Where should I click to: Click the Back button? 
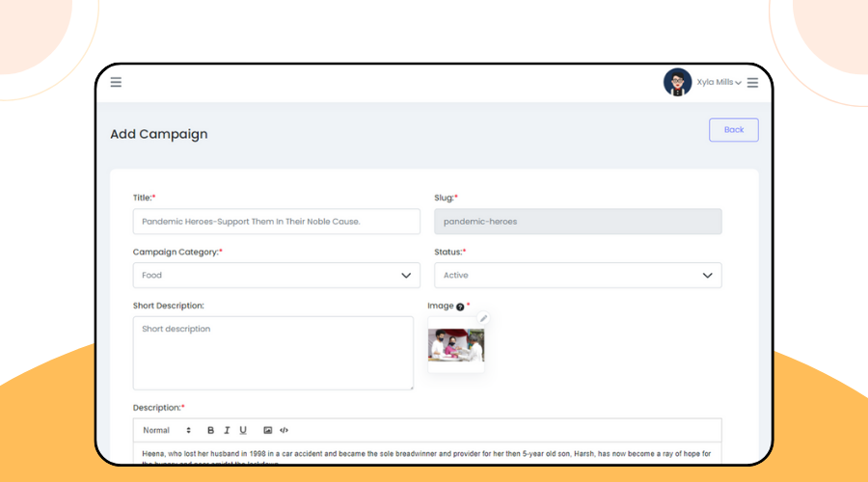[x=733, y=129]
